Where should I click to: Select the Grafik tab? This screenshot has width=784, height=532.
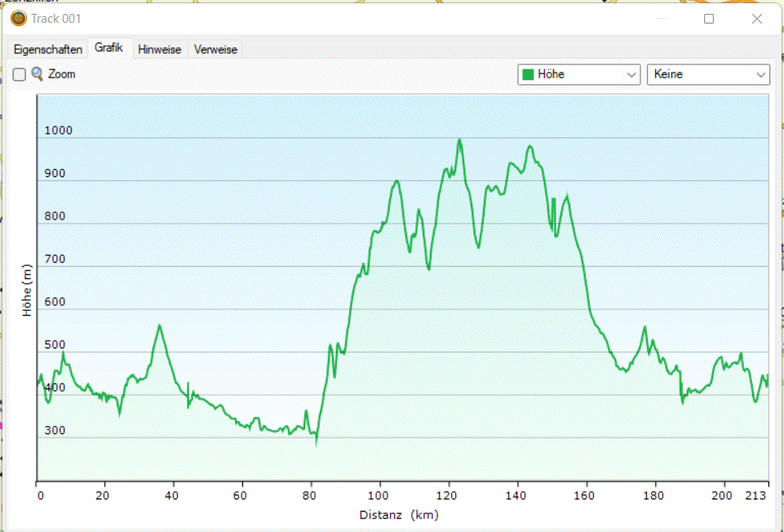(109, 48)
